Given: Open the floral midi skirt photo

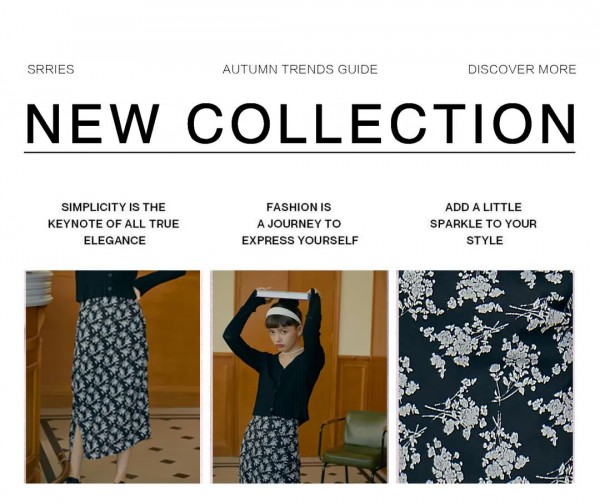Looking at the screenshot, I should click(x=112, y=377).
